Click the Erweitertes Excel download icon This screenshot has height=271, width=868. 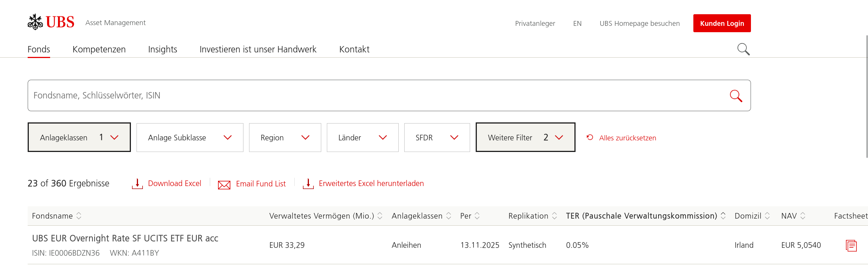(x=308, y=183)
